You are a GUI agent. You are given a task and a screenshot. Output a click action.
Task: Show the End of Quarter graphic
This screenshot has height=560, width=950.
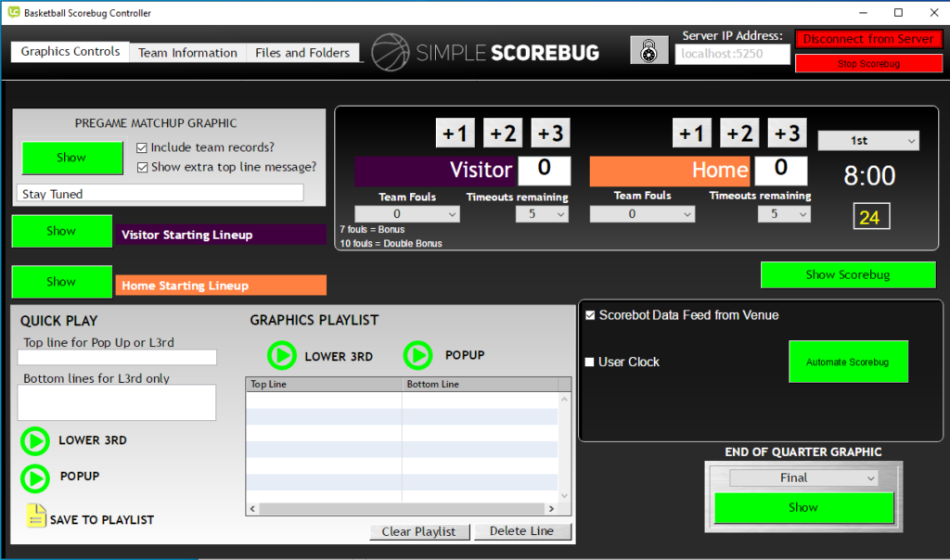click(804, 507)
